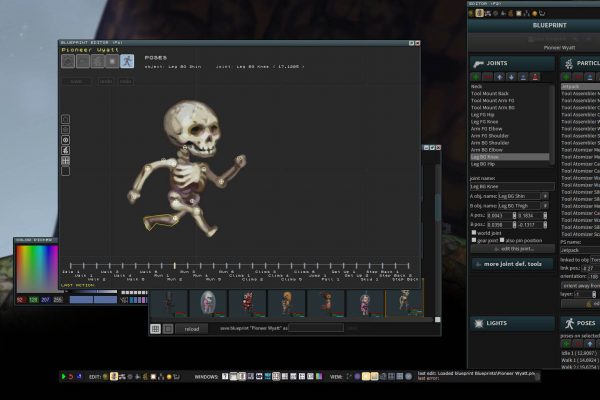The image size is (600, 400).
Task: Select the skeleton blueprint thumbnail
Action: (x=404, y=303)
